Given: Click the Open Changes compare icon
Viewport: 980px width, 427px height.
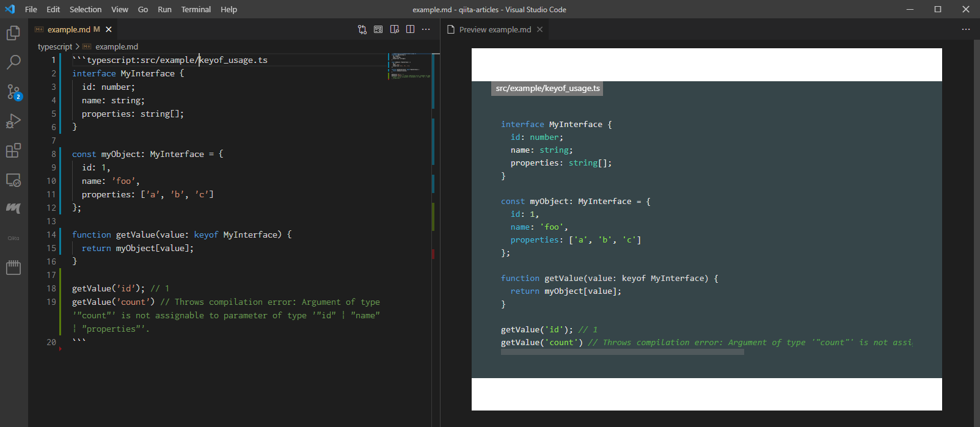Looking at the screenshot, I should coord(362,29).
